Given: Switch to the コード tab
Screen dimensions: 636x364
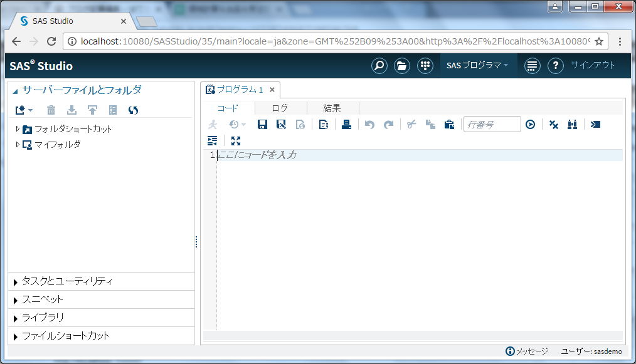Looking at the screenshot, I should pos(228,108).
